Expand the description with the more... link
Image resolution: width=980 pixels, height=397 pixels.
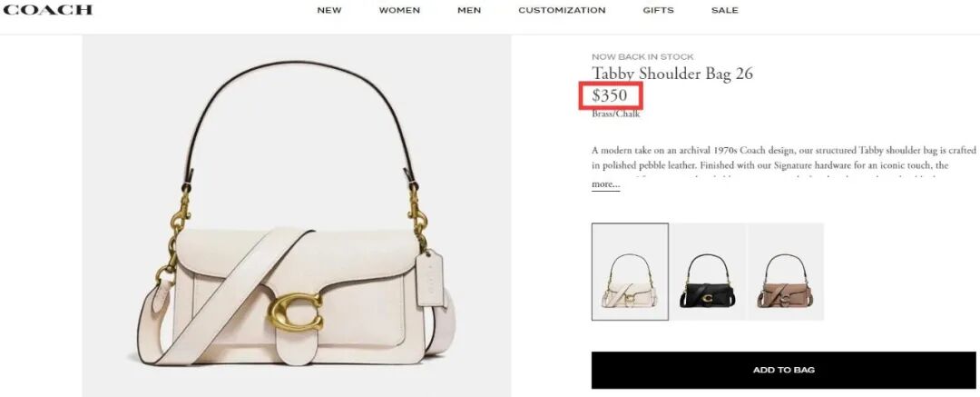point(605,184)
